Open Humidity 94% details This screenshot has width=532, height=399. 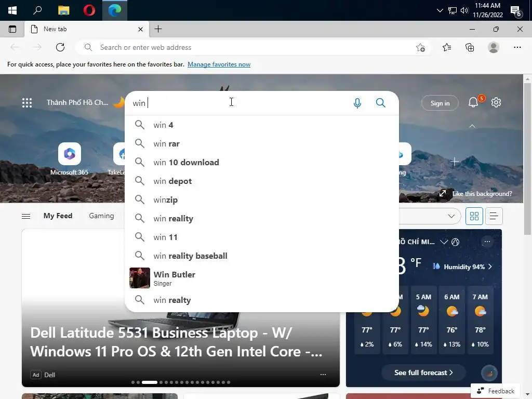pyautogui.click(x=463, y=267)
